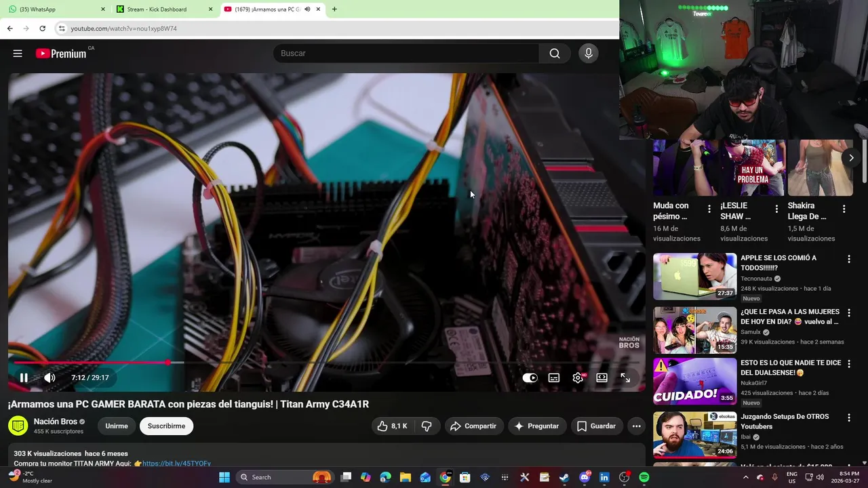Close the WhatsApp tab
The width and height of the screenshot is (868, 488).
(103, 9)
